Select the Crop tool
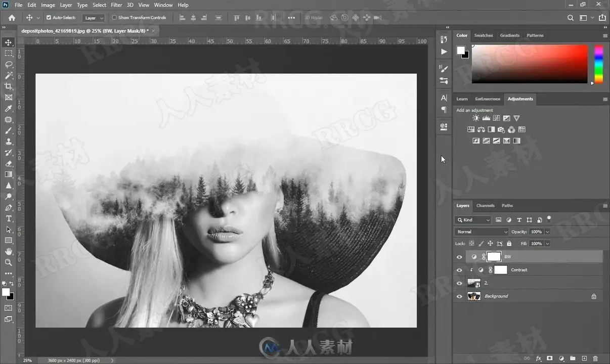 tap(9, 86)
